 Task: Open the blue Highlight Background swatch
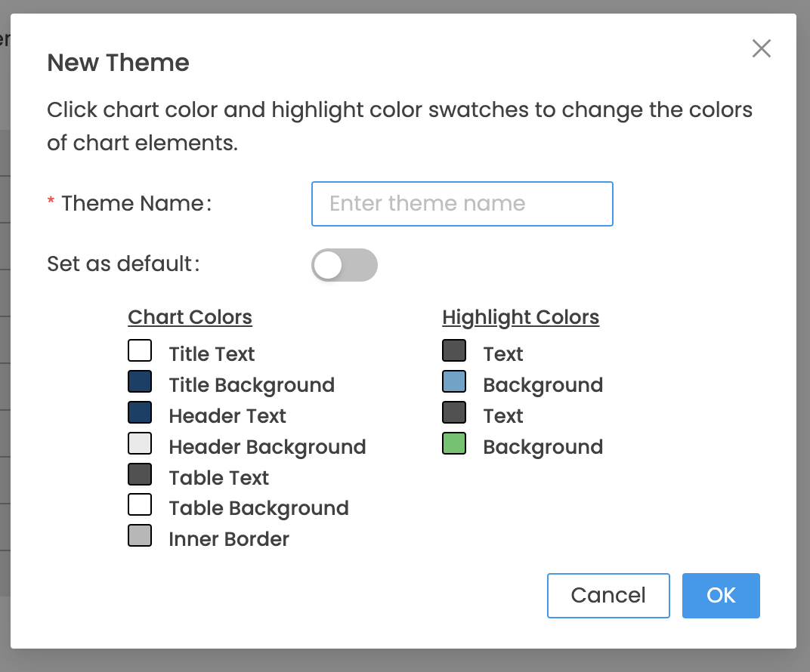(x=454, y=382)
